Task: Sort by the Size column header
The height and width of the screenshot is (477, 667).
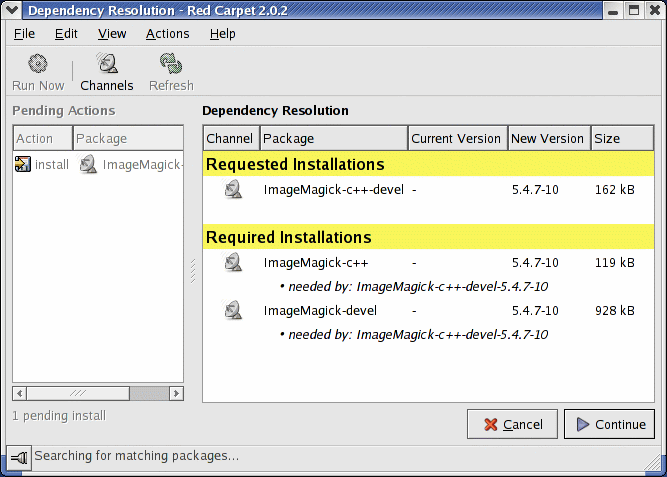Action: [621, 139]
